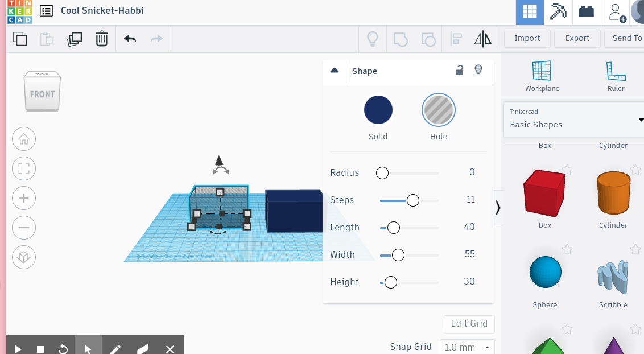This screenshot has height=354, width=644.
Task: Adjust the Height slider handle
Action: click(x=391, y=282)
